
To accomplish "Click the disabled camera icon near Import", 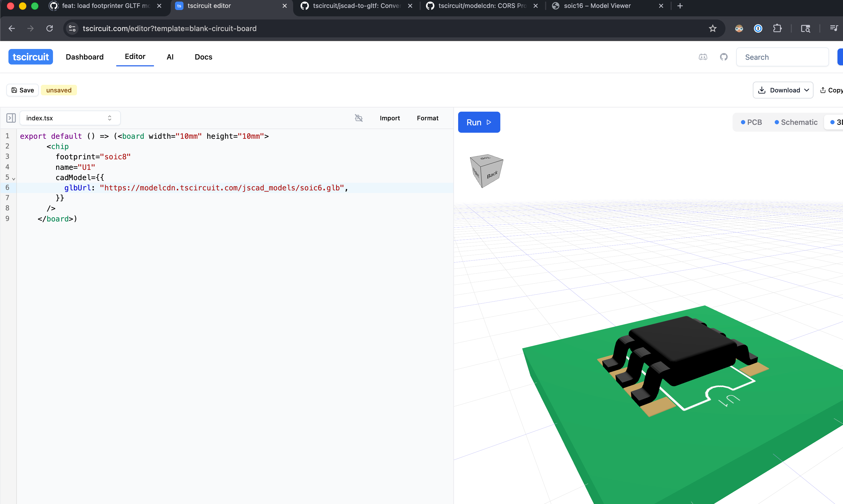I will click(358, 118).
